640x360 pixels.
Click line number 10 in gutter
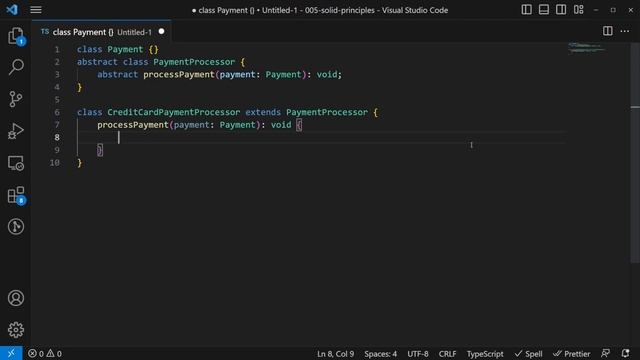[55, 162]
